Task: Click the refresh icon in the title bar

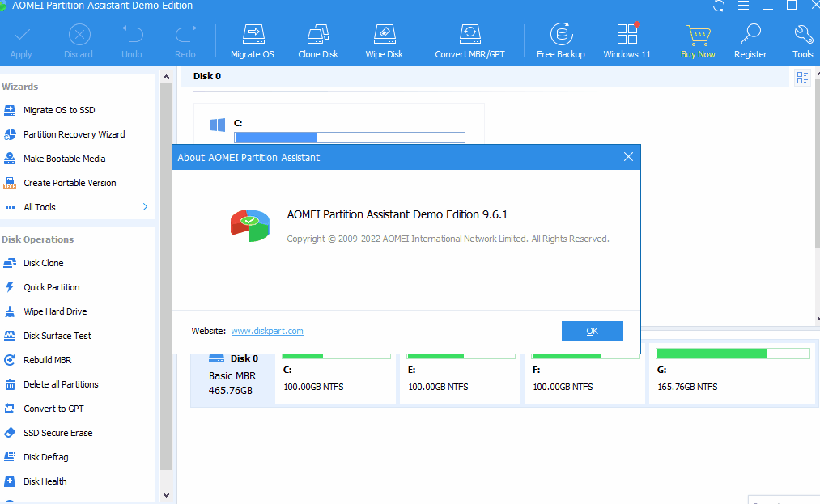Action: [719, 6]
